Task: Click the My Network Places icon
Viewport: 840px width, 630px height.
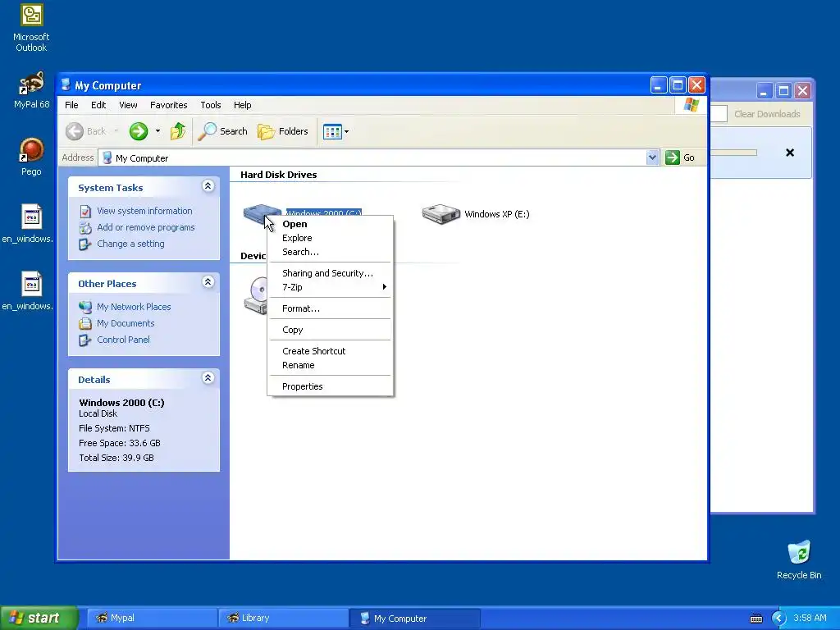Action: tap(85, 307)
